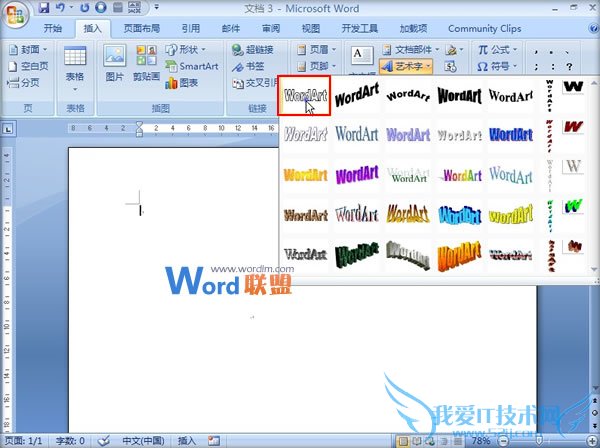Click page count 页面: 1/1
Viewport: 600px width, 448px height.
(24, 441)
